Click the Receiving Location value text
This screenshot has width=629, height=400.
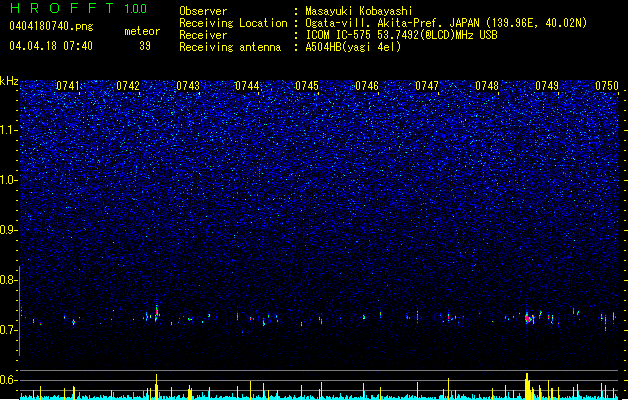[446, 23]
